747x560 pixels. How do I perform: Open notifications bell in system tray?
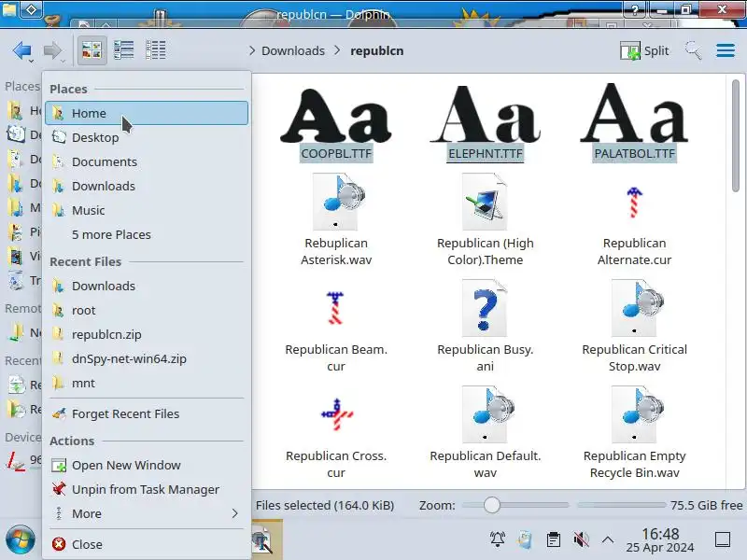tap(498, 539)
